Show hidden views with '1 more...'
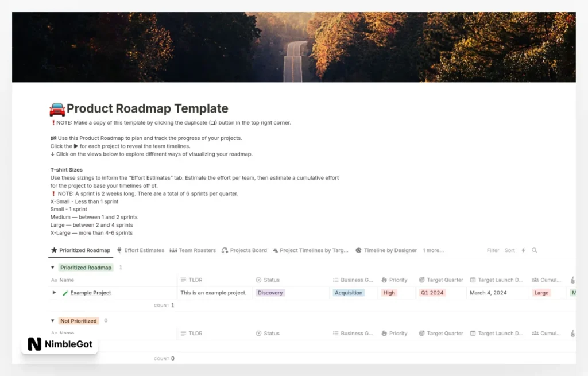Image resolution: width=588 pixels, height=376 pixels. click(433, 250)
